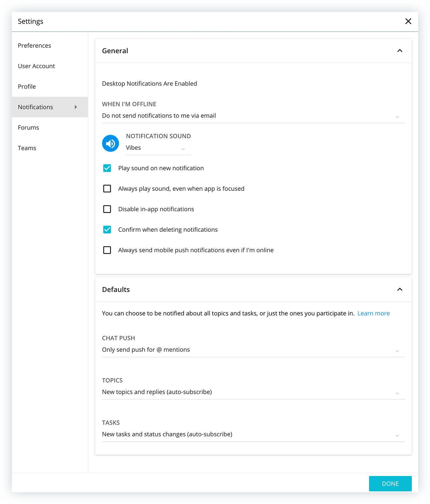Open the Chat Push dropdown
Image resolution: width=430 pixels, height=504 pixels.
253,350
